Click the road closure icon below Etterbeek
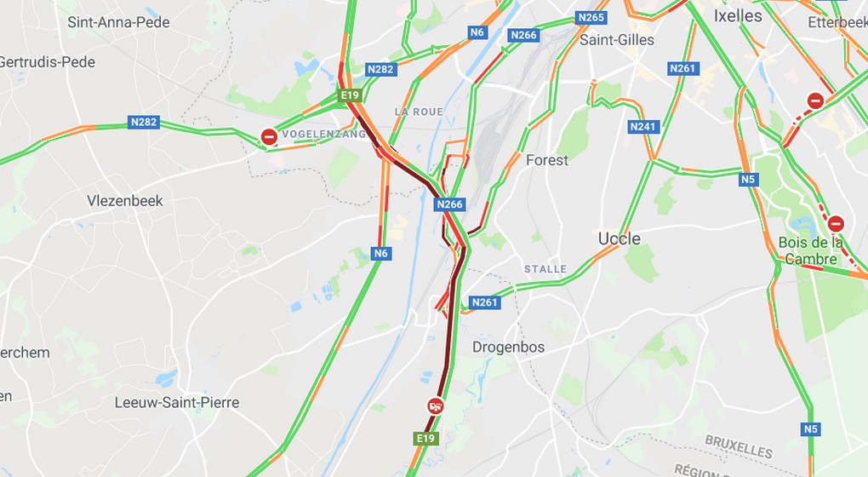 coord(815,101)
